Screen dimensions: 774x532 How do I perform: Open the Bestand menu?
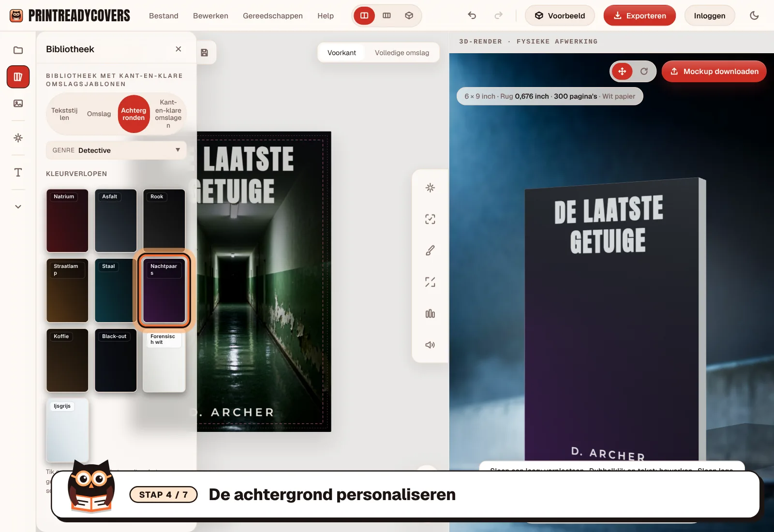(164, 15)
